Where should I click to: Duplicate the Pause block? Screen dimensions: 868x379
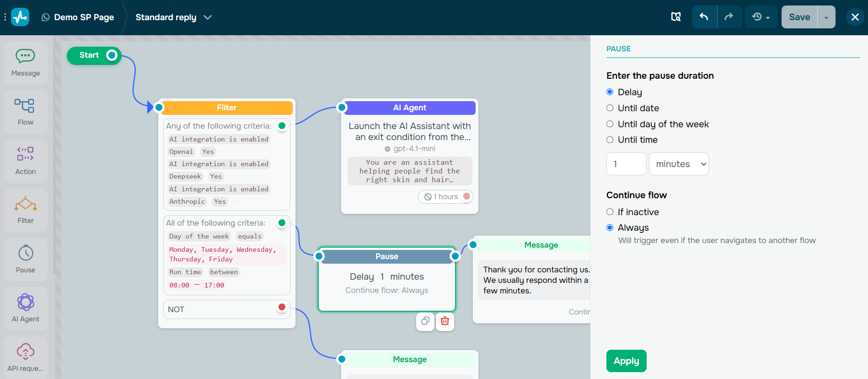point(425,321)
